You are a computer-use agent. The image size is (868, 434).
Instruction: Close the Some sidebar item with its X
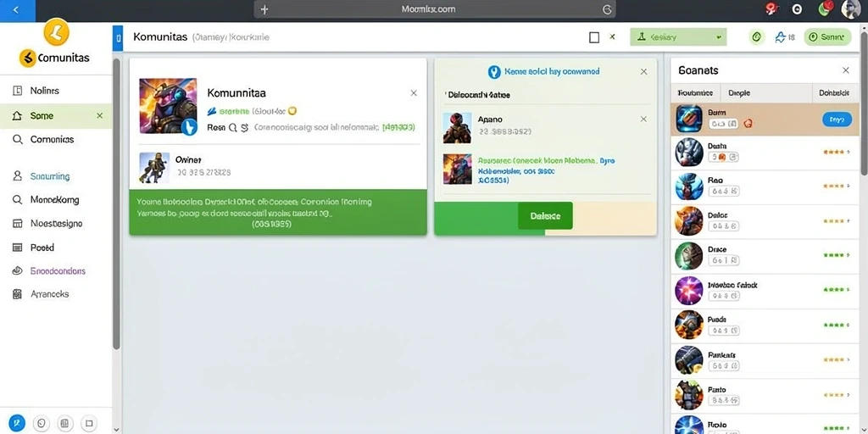[x=100, y=115]
